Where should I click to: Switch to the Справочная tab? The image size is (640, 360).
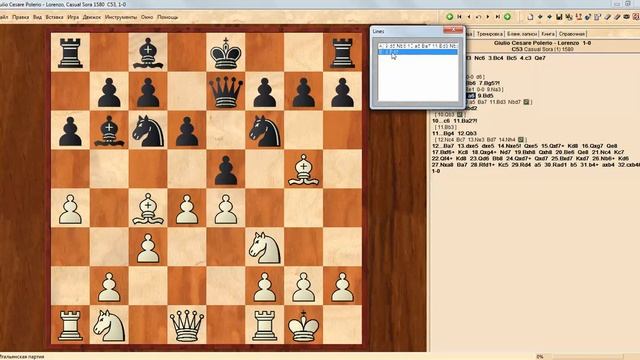pos(572,34)
